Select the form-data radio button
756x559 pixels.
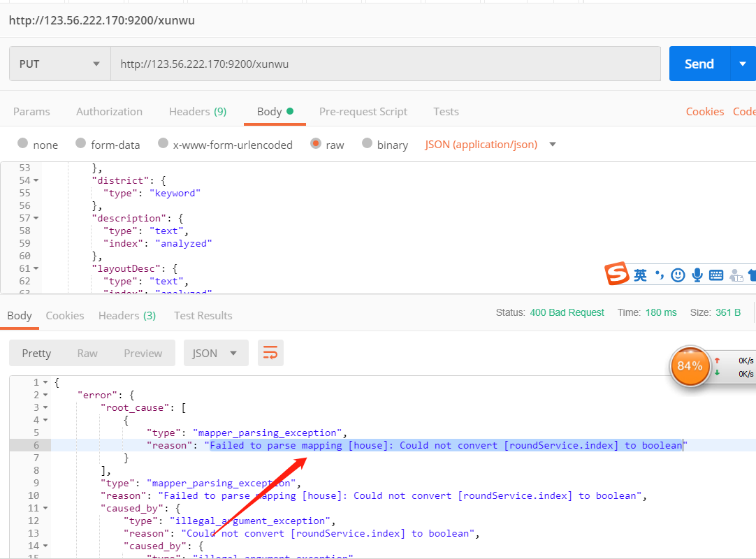80,143
